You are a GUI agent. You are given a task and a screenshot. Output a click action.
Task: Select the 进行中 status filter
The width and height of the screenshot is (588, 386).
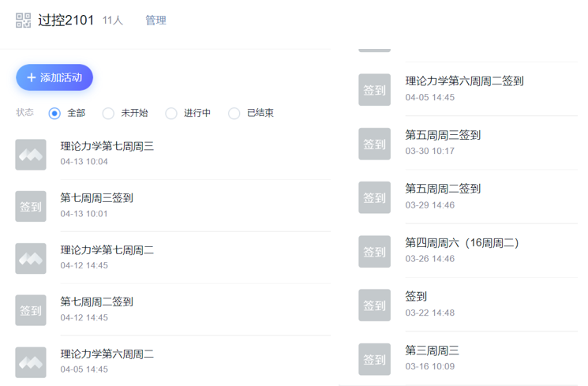click(171, 113)
